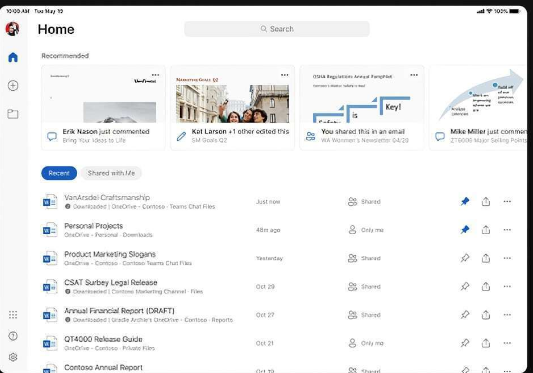Click the Search field

coord(277,29)
